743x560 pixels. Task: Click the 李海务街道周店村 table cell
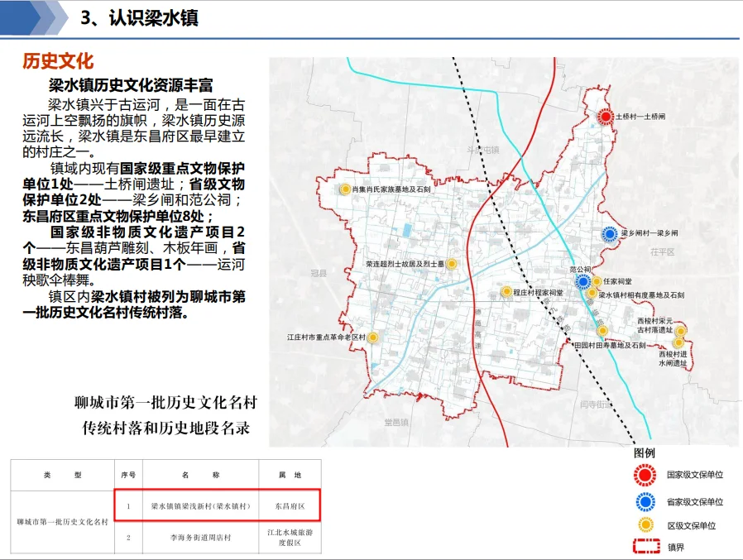(x=200, y=538)
